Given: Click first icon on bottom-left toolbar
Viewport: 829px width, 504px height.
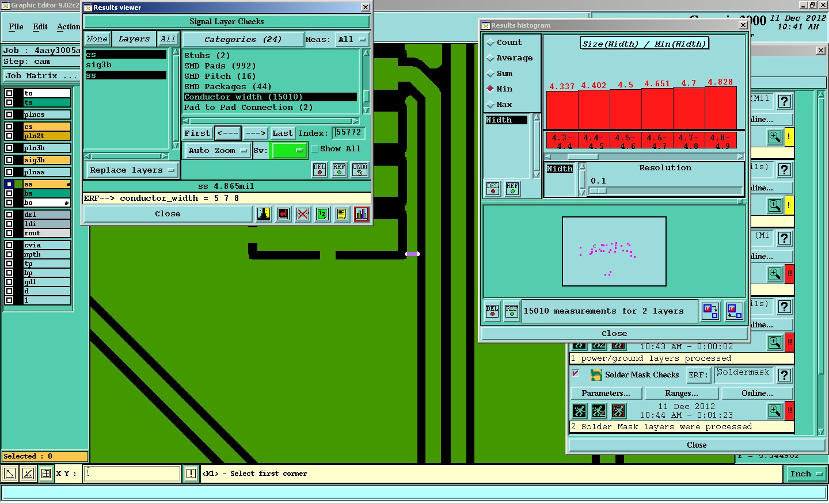Looking at the screenshot, I should click(x=10, y=474).
